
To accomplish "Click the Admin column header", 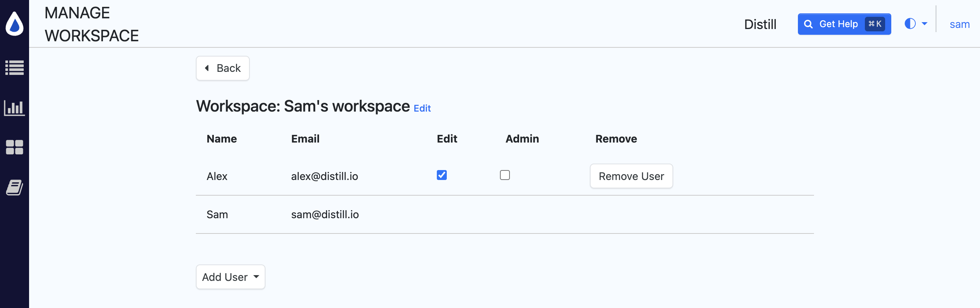I will (x=522, y=139).
